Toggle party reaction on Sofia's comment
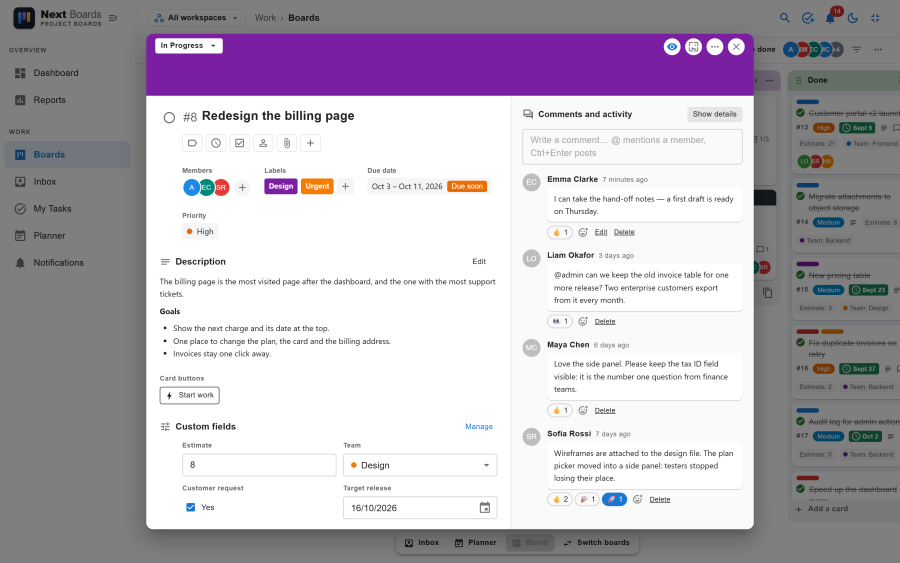Image resolution: width=900 pixels, height=563 pixels. pos(587,499)
